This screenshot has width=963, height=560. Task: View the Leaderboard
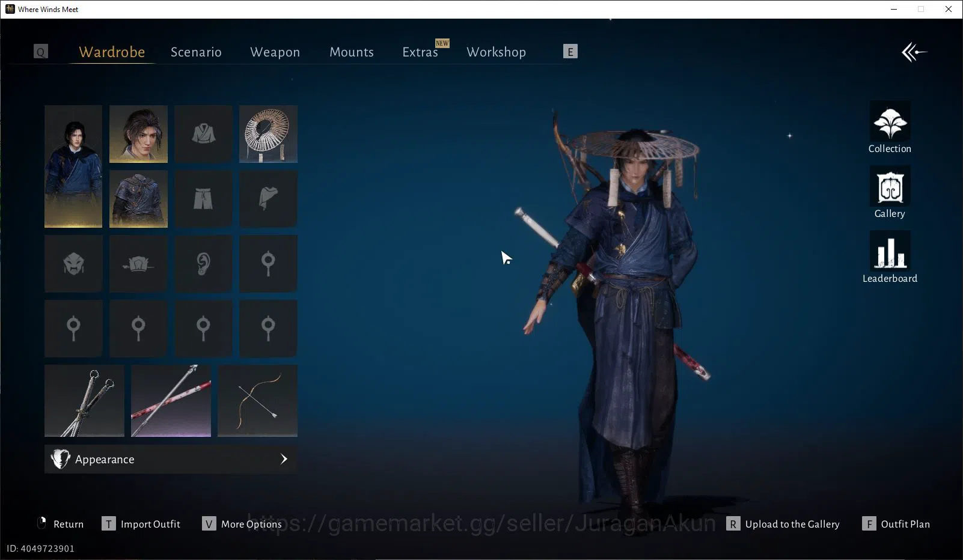(x=890, y=257)
